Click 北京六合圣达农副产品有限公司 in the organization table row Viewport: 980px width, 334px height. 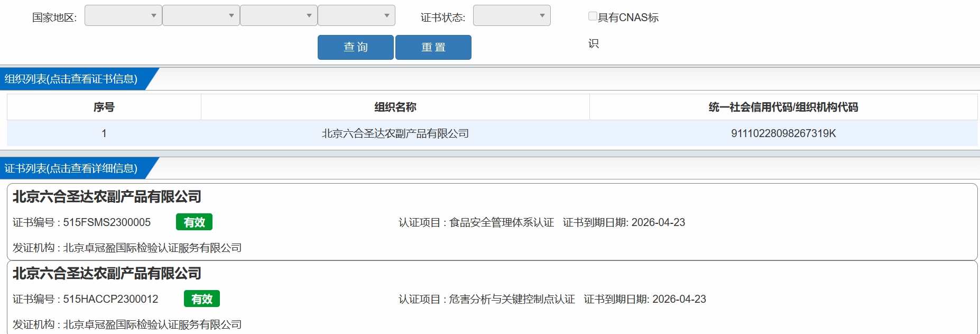(395, 133)
